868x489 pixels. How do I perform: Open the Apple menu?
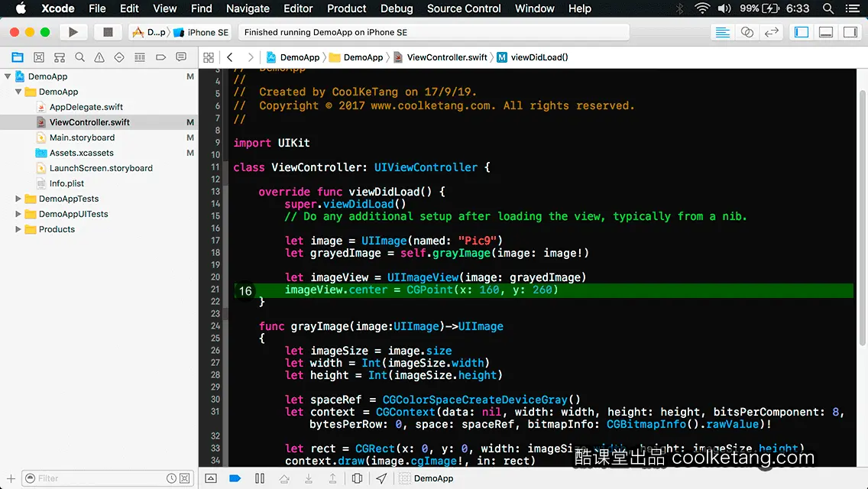pos(21,8)
